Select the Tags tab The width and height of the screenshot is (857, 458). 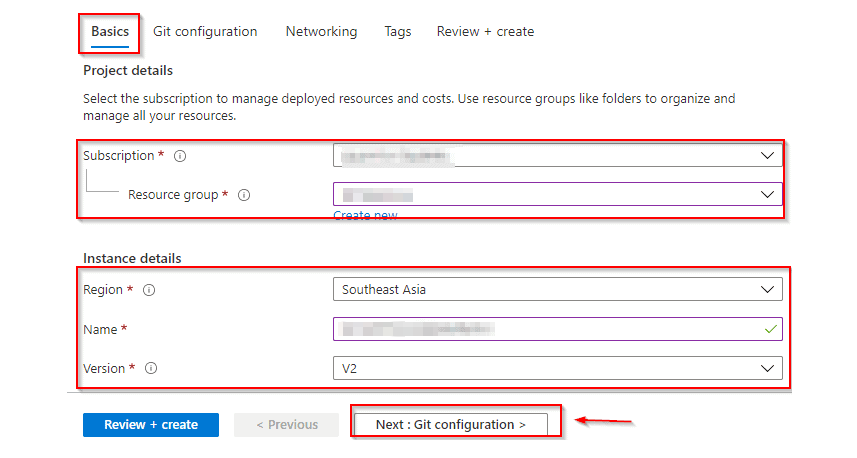pos(398,32)
